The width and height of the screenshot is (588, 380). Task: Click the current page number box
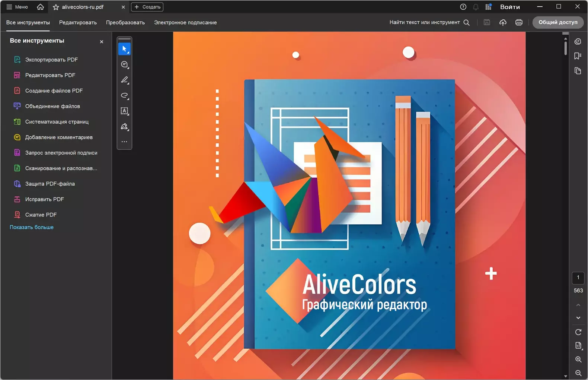(x=578, y=278)
